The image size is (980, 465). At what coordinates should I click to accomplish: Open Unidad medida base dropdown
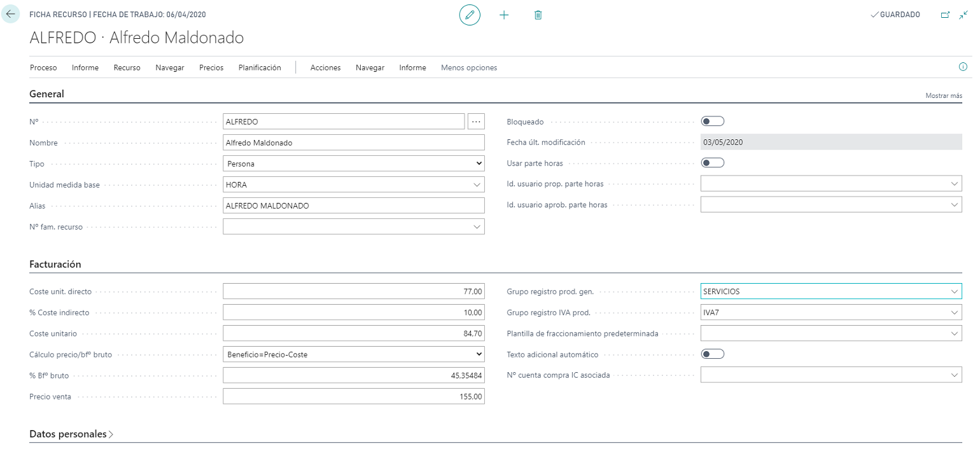click(x=478, y=184)
